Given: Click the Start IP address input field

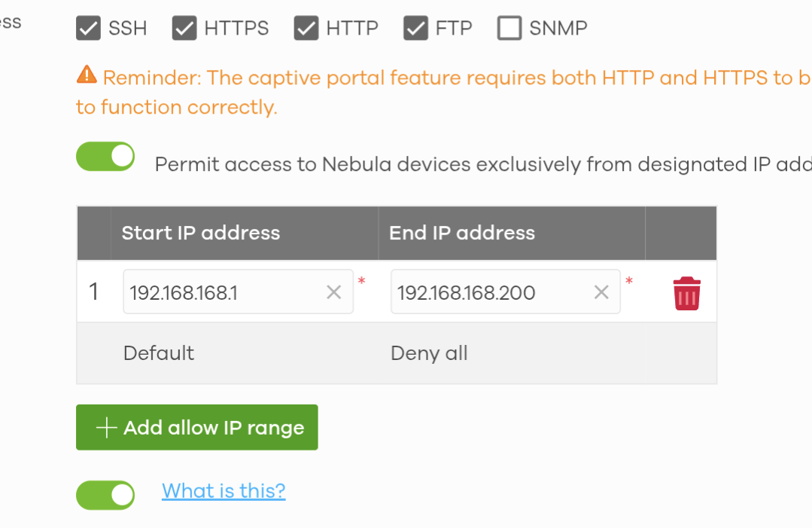Looking at the screenshot, I should 223,291.
